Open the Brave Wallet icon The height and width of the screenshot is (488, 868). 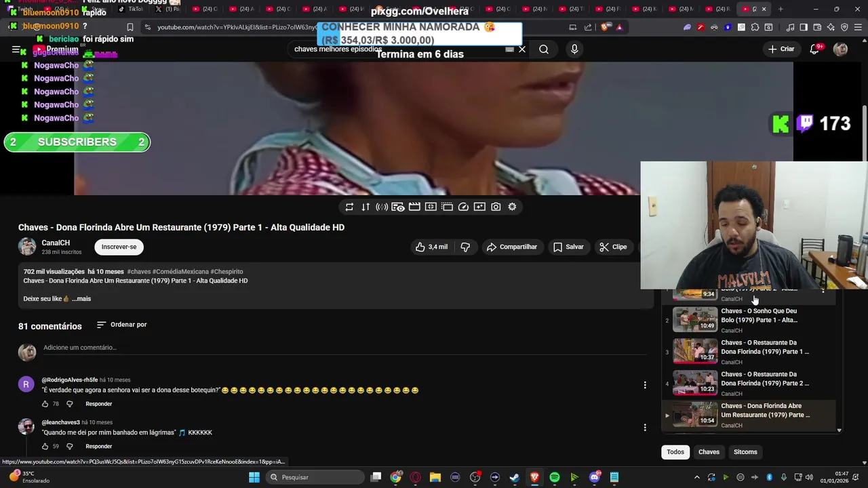[x=817, y=27]
